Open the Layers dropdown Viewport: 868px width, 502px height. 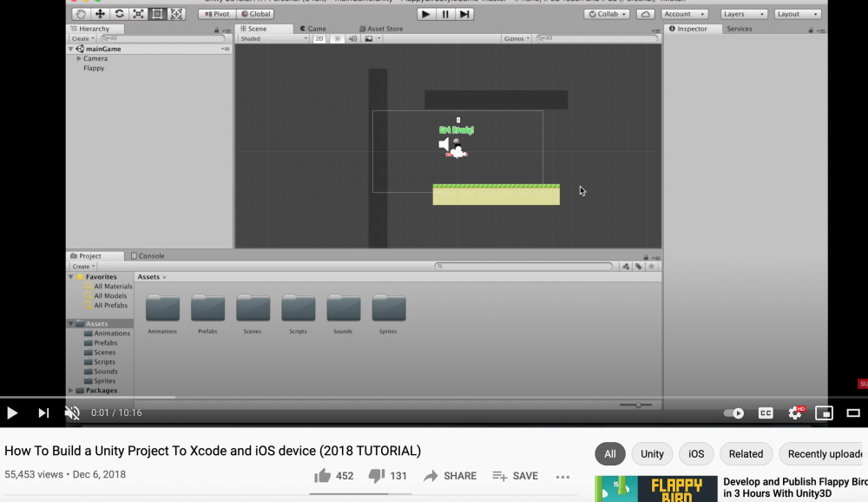[x=744, y=14]
